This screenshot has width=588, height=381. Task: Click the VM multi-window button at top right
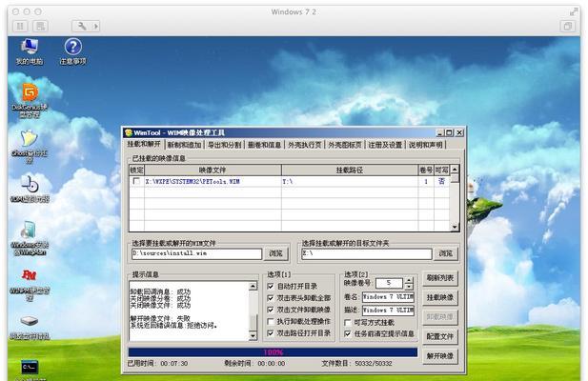coord(568,26)
